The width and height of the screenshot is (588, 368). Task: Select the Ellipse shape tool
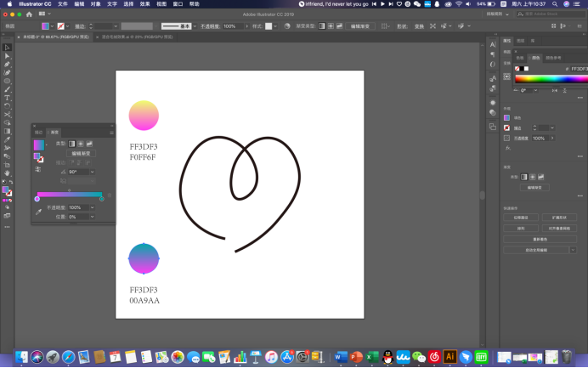[7, 81]
